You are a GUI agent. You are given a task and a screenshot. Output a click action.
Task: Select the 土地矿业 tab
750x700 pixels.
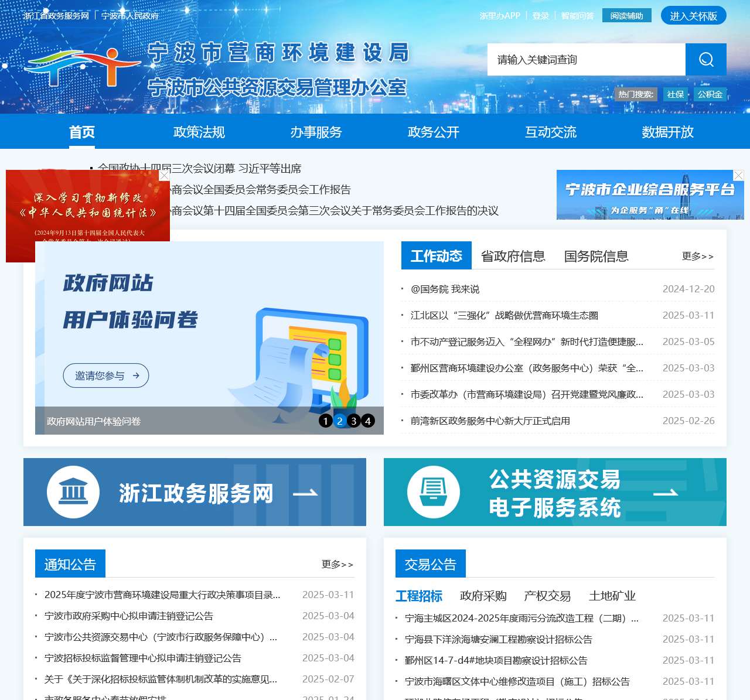[612, 596]
